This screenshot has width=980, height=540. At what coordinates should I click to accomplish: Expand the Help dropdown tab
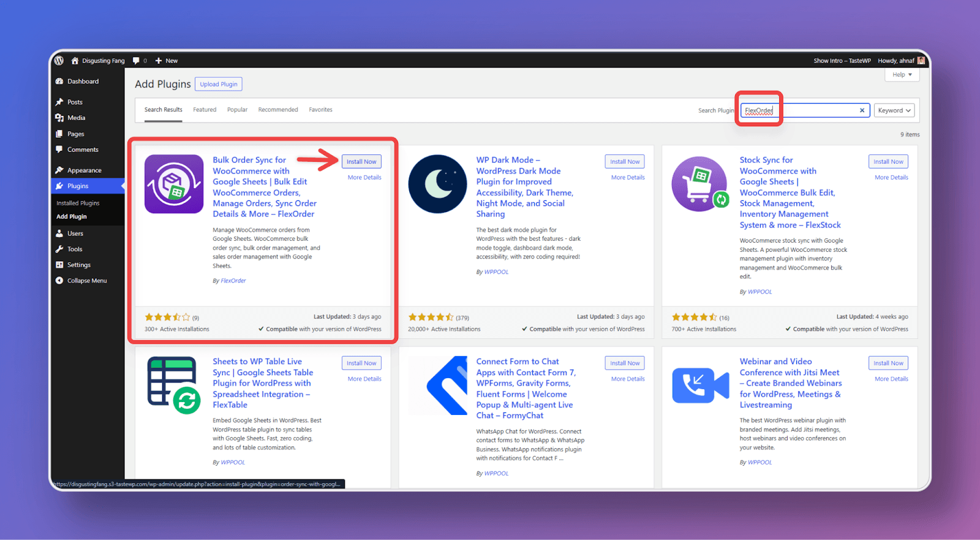(x=902, y=75)
